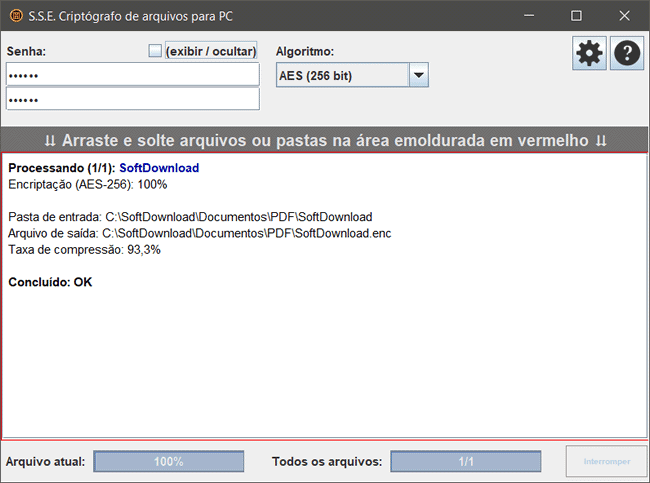Click the AES (256 bit) combo box text
This screenshot has width=650, height=483.
tap(342, 75)
